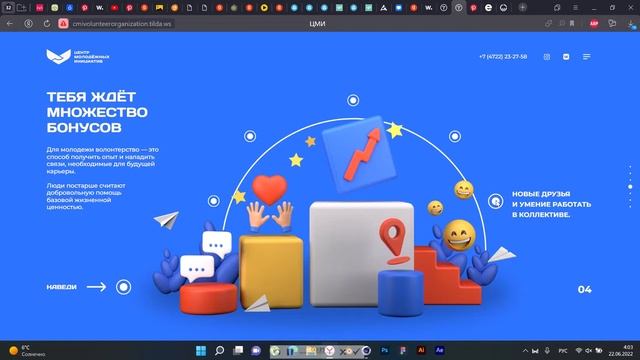The height and width of the screenshot is (360, 640).
Task: Open the browser main menu lines icon
Action: pyautogui.click(x=575, y=7)
